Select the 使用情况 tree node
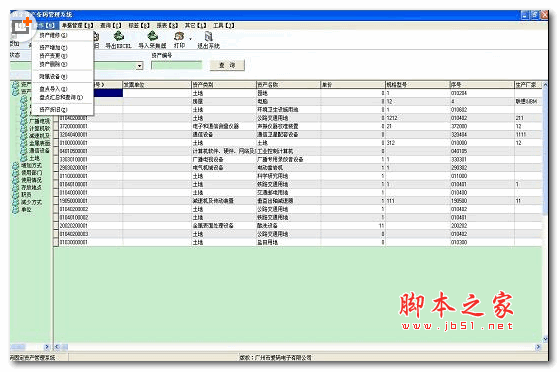560x372 pixels. tap(31, 180)
